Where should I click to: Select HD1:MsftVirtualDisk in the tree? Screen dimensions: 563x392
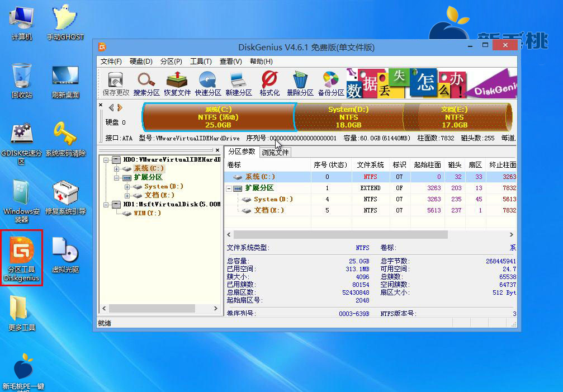pos(172,204)
